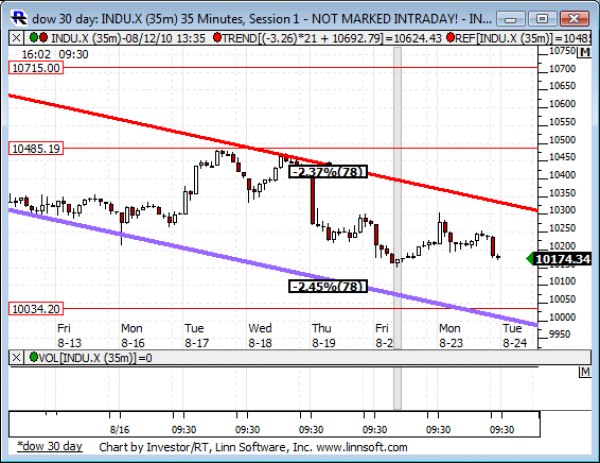Click the 10500 value on price axis
Image resolution: width=600 pixels, height=463 pixels.
(x=562, y=140)
